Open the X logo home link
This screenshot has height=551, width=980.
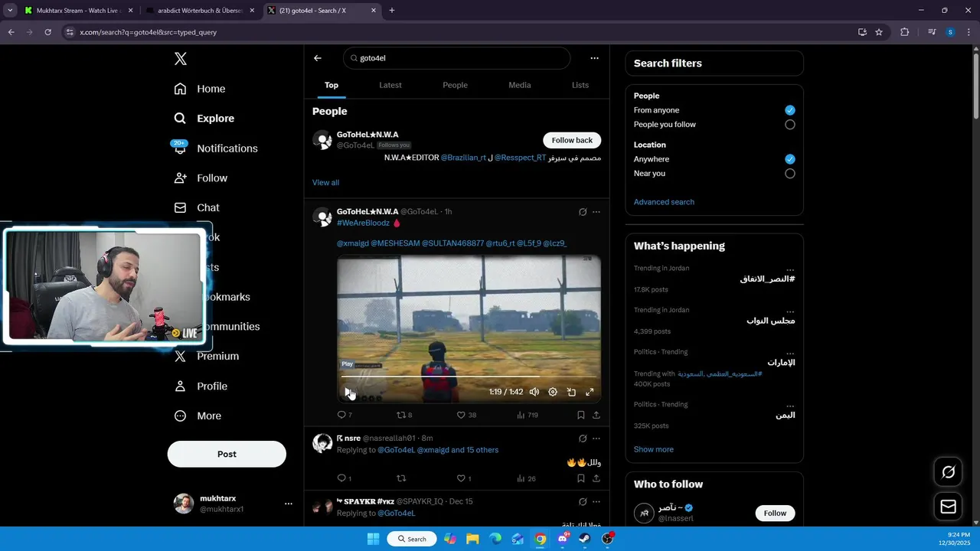pyautogui.click(x=181, y=59)
